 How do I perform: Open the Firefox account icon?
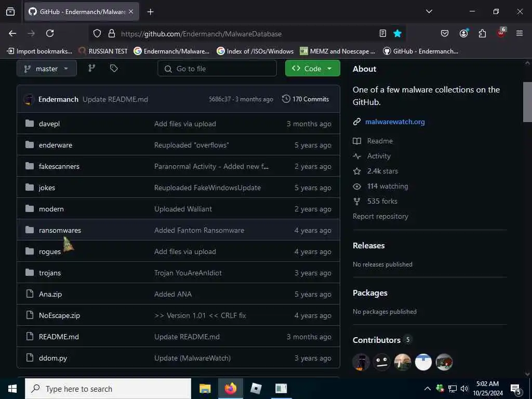coord(463,33)
